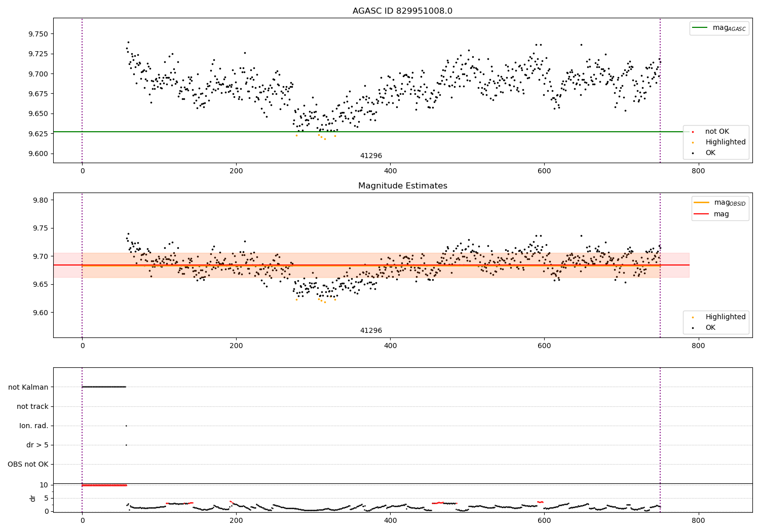The height and width of the screenshot is (532, 760).
Task: Click the 'dr' y-axis label
Action: (33, 498)
